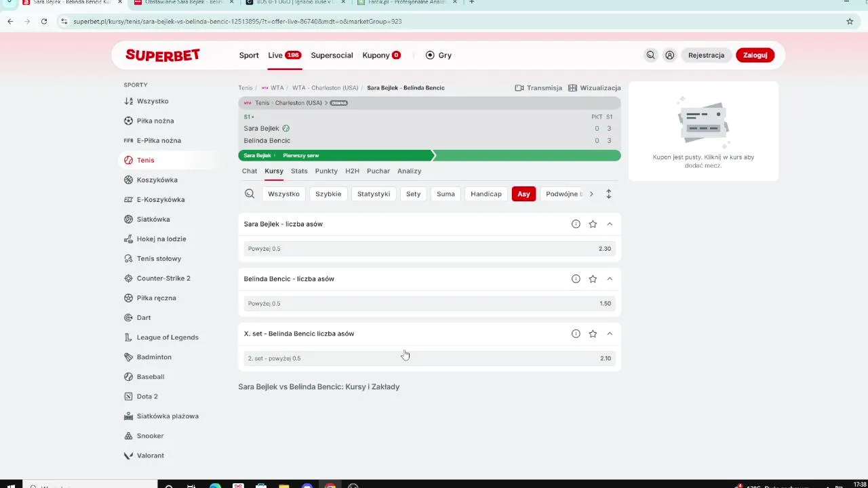Select Counter-Strike 2 in sidebar

[163, 278]
